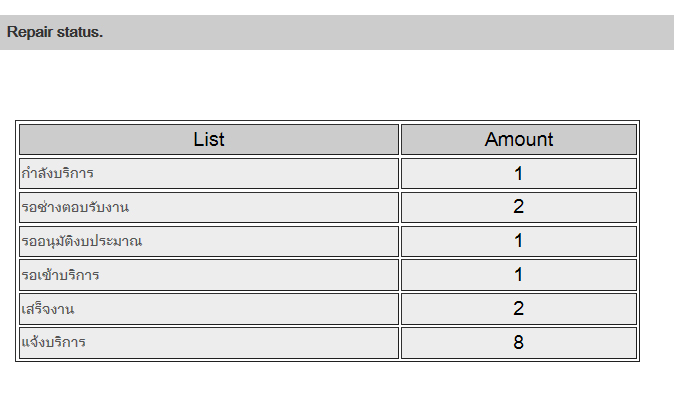Click the แจ้งบริการ row label

pyautogui.click(x=54, y=342)
